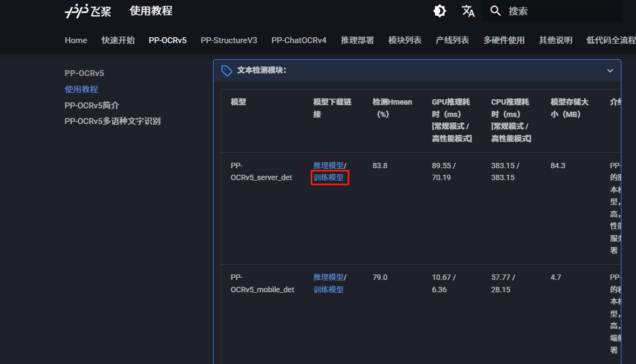Open PP-OCRv5多语种文字识别 sidebar link
636x364 pixels.
[113, 121]
